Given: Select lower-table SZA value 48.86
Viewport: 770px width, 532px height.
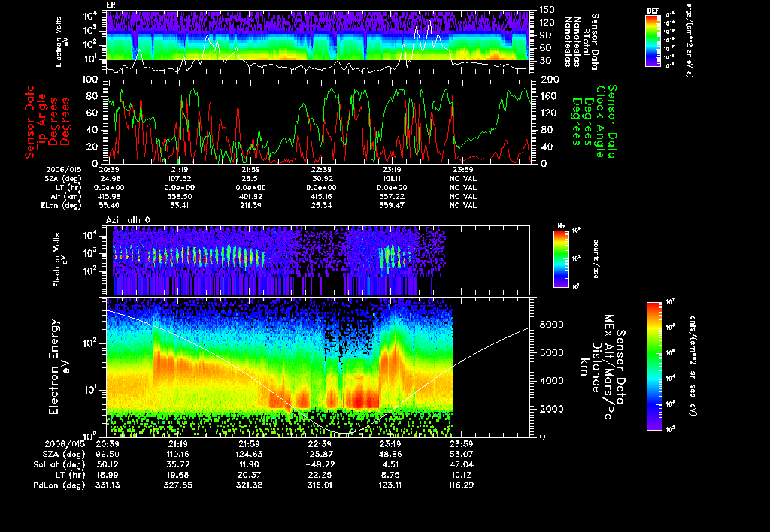Looking at the screenshot, I should pyautogui.click(x=391, y=455).
